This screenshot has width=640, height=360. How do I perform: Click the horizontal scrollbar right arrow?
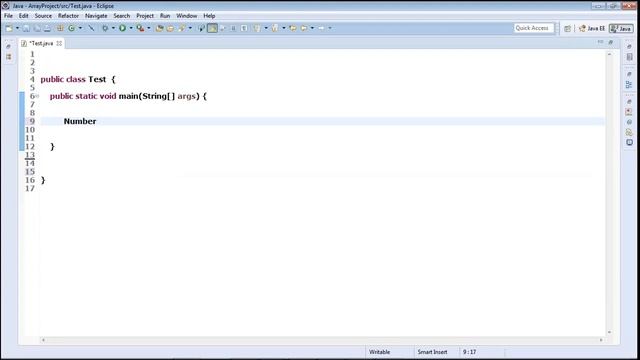click(601, 340)
